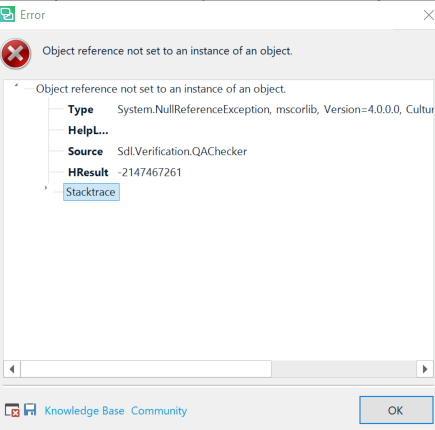Open the Community link

pos(159,411)
